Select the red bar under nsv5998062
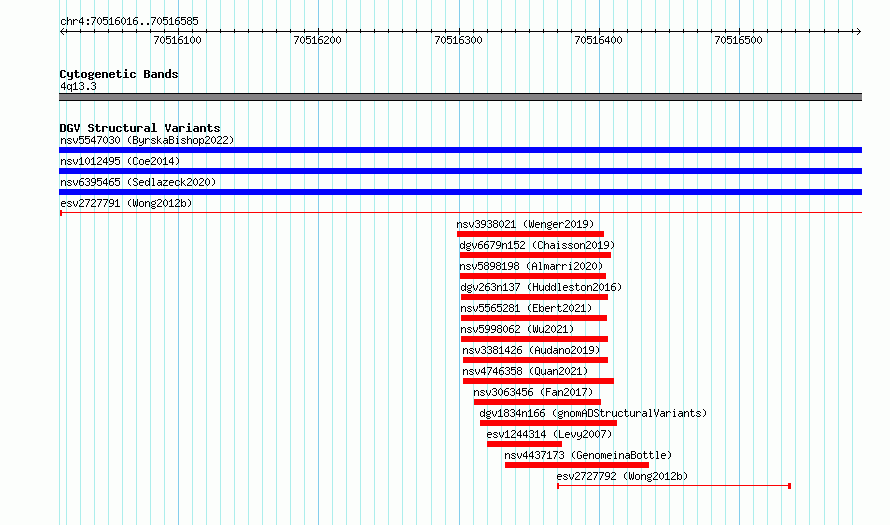The height and width of the screenshot is (525, 890). click(x=534, y=339)
